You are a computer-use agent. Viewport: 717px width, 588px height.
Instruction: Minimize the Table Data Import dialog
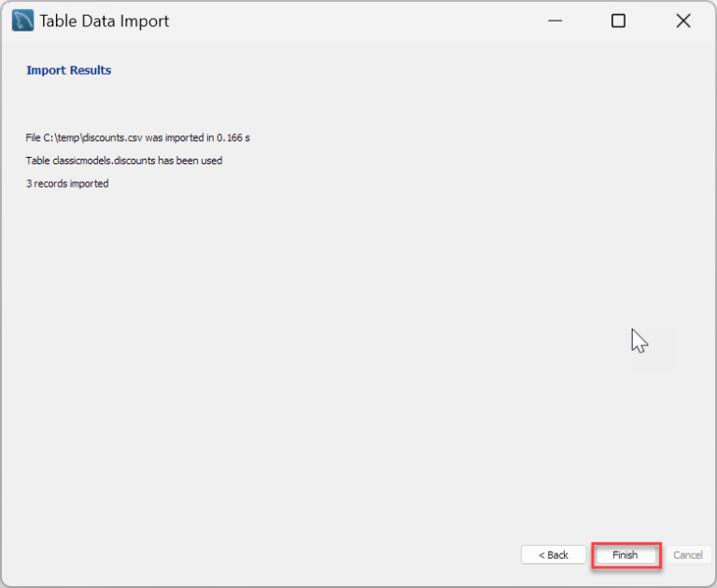tap(555, 21)
